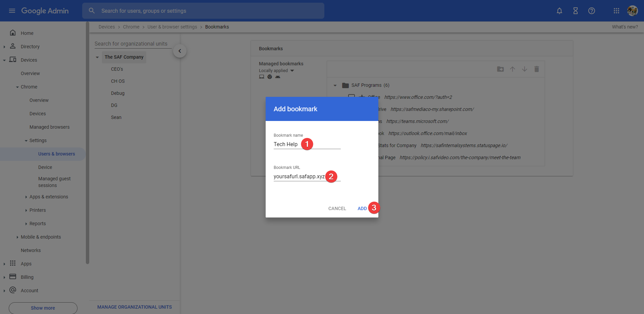Click Add in Add bookmark dialog
This screenshot has width=644, height=314.
pyautogui.click(x=362, y=208)
